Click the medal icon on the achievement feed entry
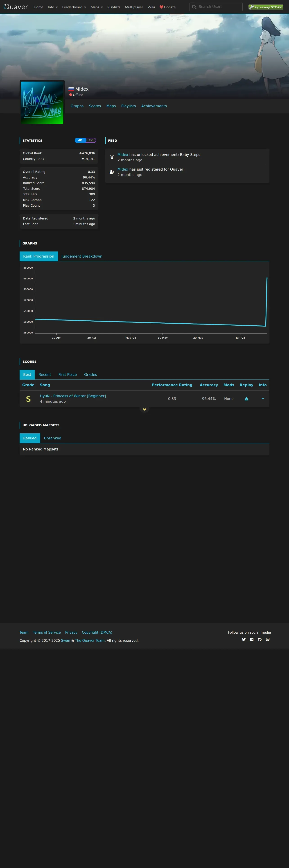 [x=112, y=157]
